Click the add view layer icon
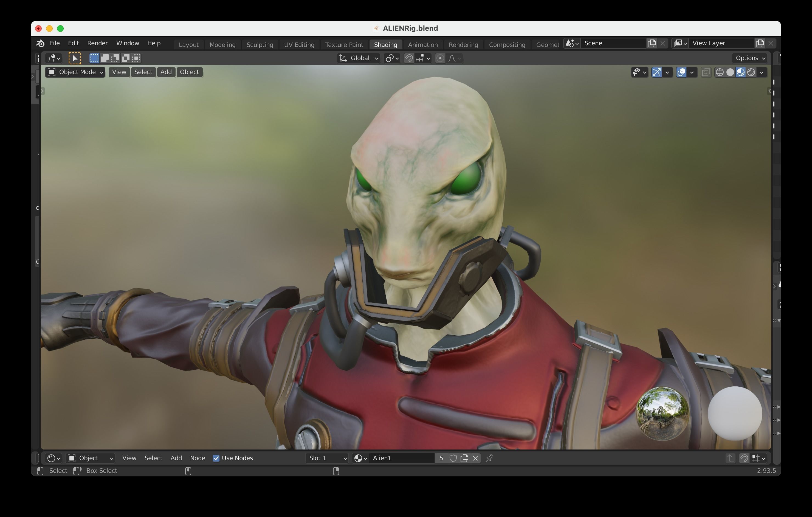 (760, 43)
